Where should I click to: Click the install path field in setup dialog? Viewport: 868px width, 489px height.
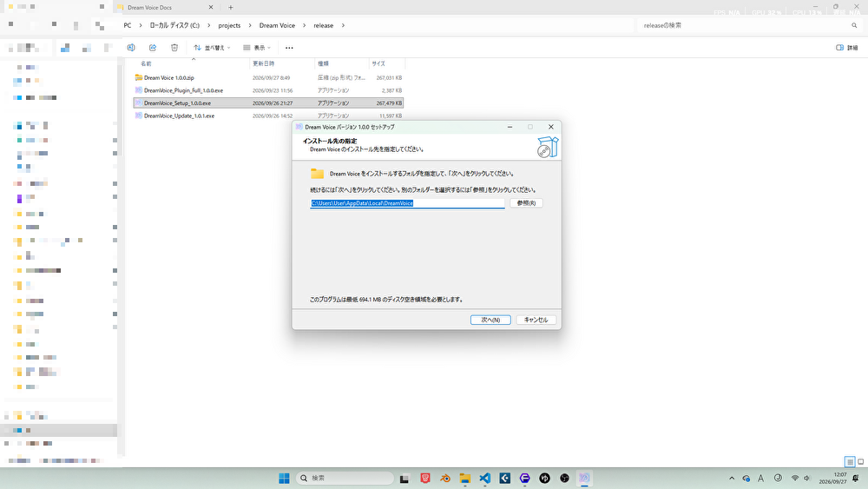pyautogui.click(x=407, y=203)
